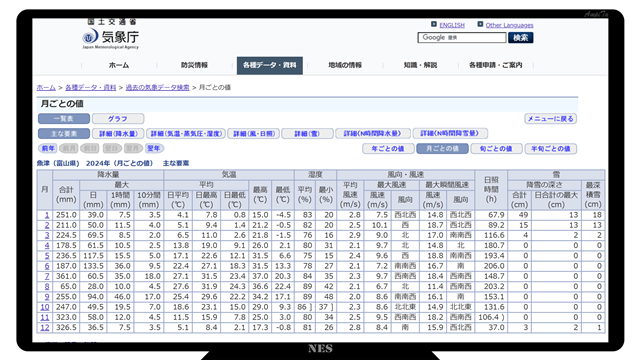Click the 検索 search button

[520, 38]
